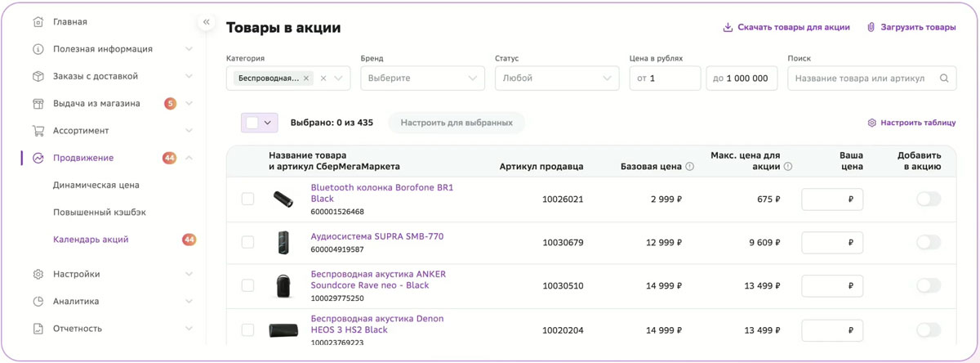Click the Настройки gear icon in sidebar
The width and height of the screenshot is (980, 363).
[x=38, y=274]
